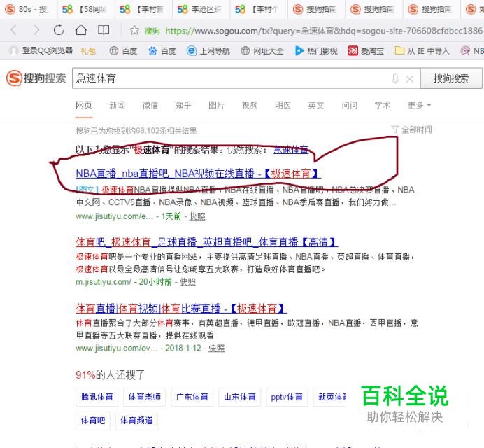Reload the page with the refresh icon
The height and width of the screenshot is (448, 484).
coord(59,30)
